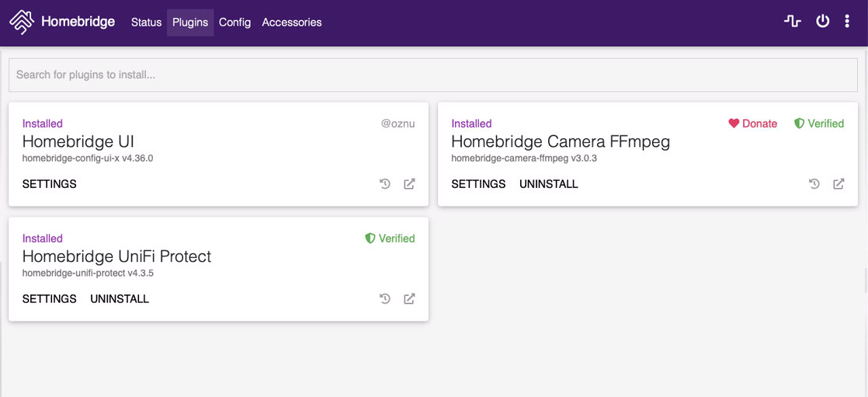The image size is (868, 397).
Task: Open Homebridge Camera FFmpeg settings
Action: coord(478,184)
